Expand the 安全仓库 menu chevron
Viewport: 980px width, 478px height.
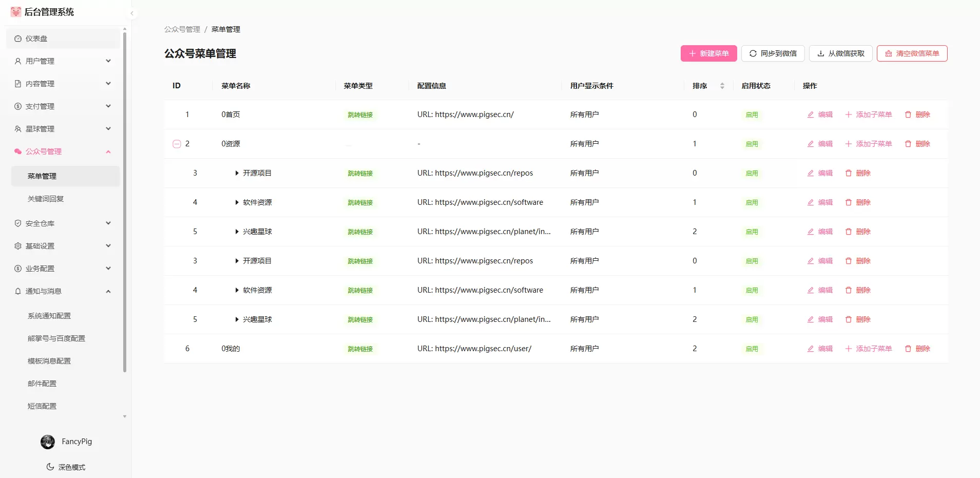[x=108, y=223]
